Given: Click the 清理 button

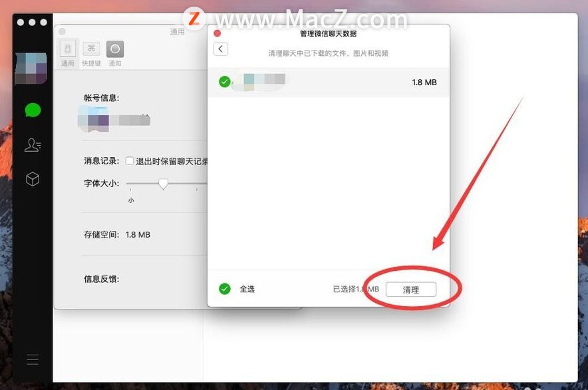Looking at the screenshot, I should tap(410, 290).
